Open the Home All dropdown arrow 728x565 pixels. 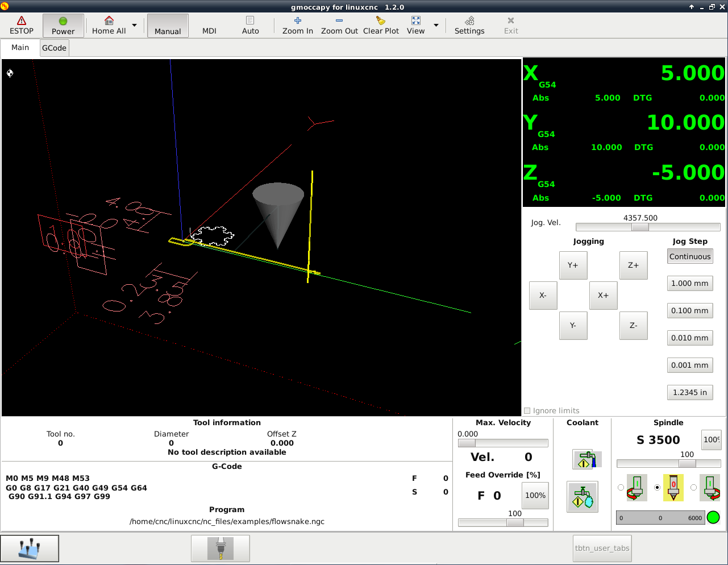134,26
